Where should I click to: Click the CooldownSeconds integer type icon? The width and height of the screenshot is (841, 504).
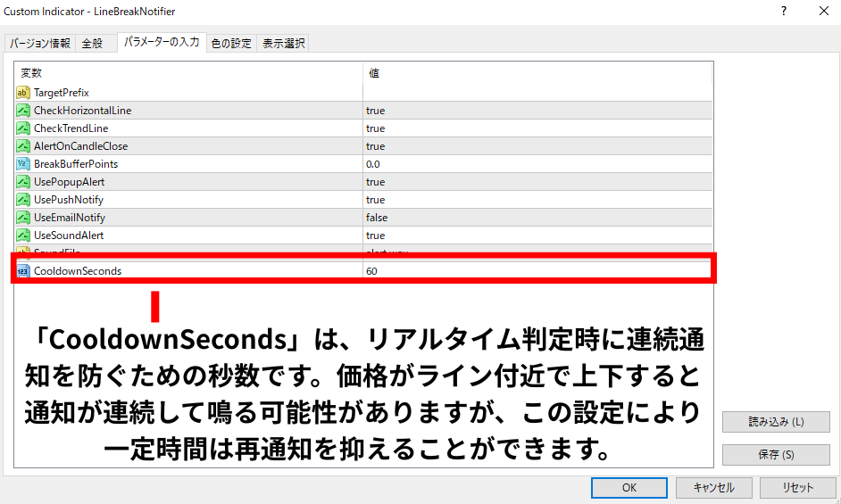coord(23,270)
